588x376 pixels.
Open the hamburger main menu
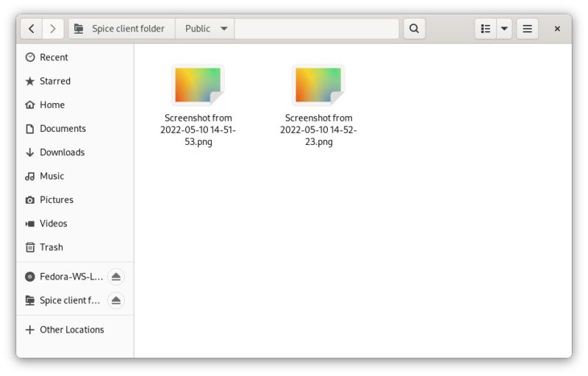[x=527, y=29]
